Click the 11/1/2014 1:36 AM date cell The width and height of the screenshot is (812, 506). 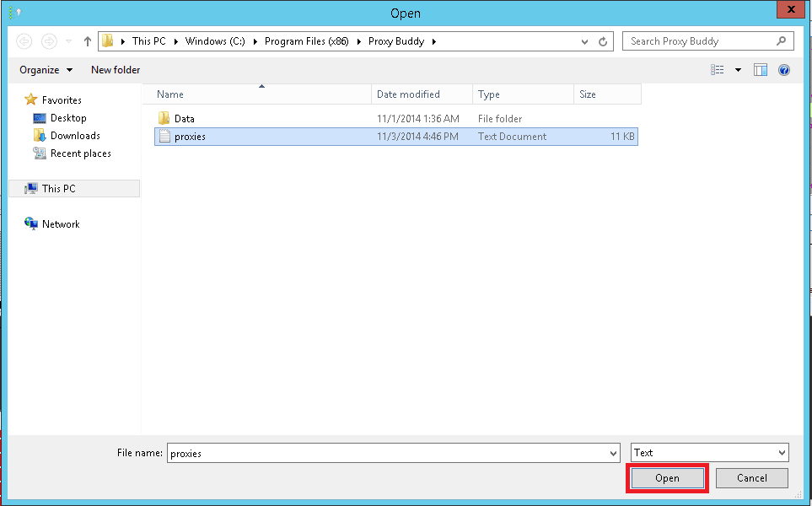(418, 119)
